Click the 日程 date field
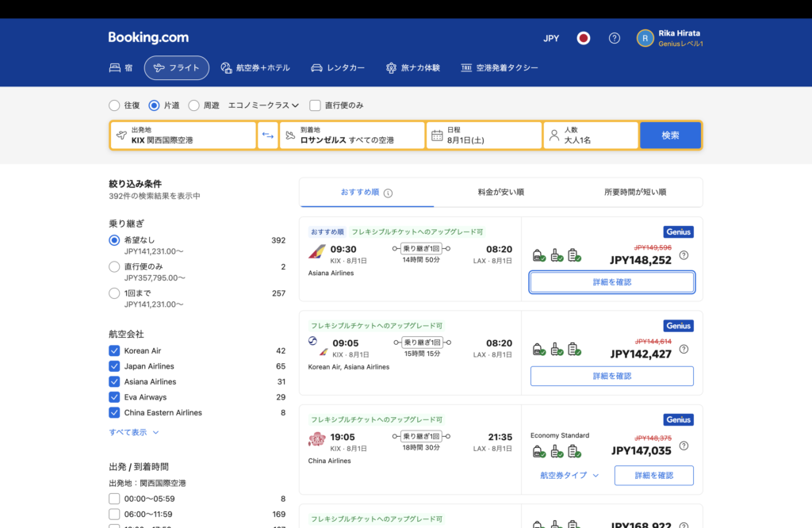This screenshot has height=528, width=812. pyautogui.click(x=484, y=136)
